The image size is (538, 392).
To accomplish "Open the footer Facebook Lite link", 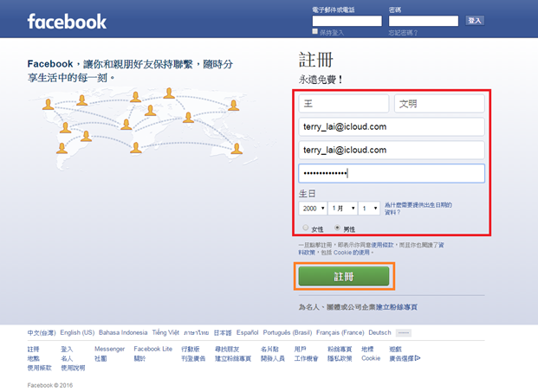I will click(153, 350).
